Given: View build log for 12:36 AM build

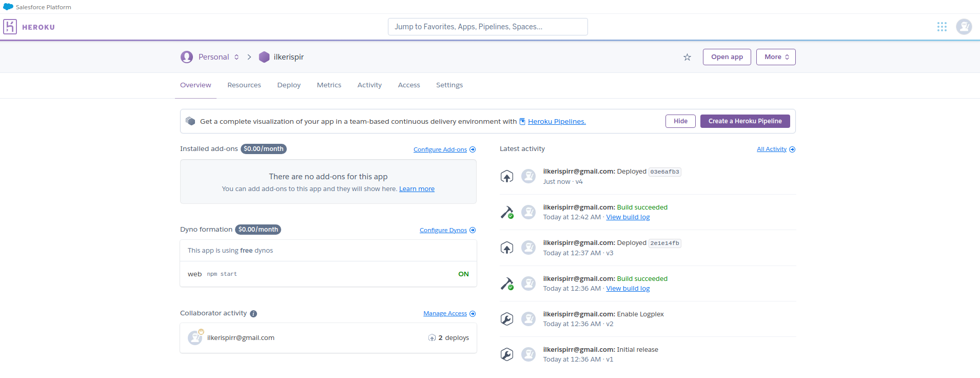Looking at the screenshot, I should pos(628,289).
